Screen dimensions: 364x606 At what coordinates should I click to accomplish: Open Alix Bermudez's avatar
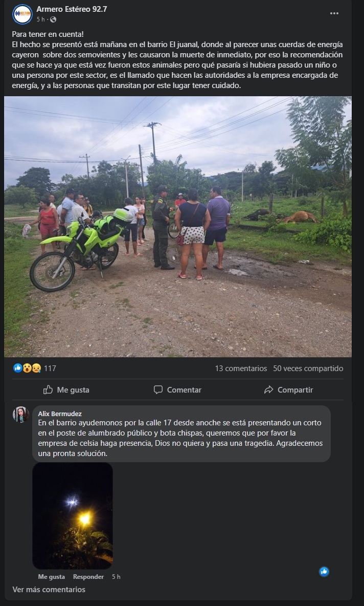click(x=21, y=414)
